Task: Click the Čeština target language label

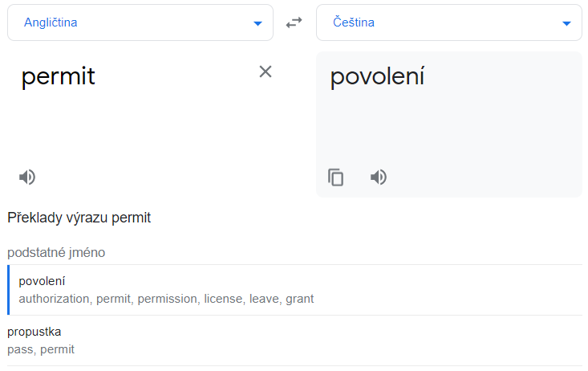Action: tap(354, 22)
